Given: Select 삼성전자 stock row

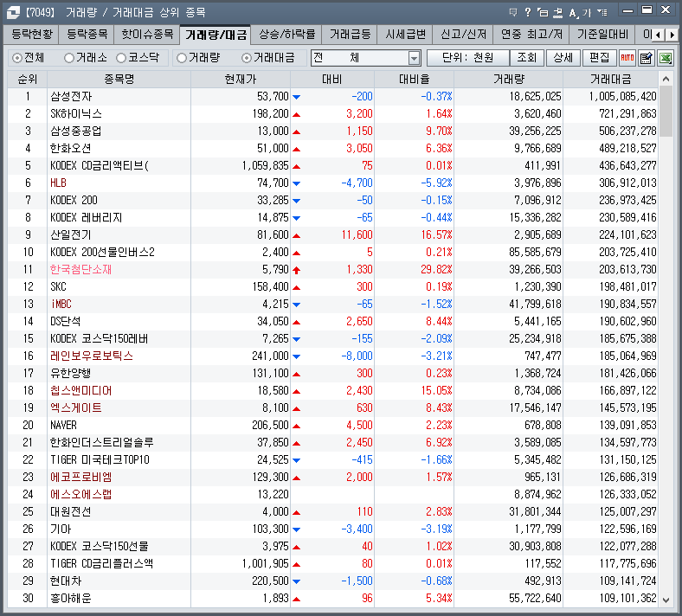Looking at the screenshot, I should click(x=332, y=97).
